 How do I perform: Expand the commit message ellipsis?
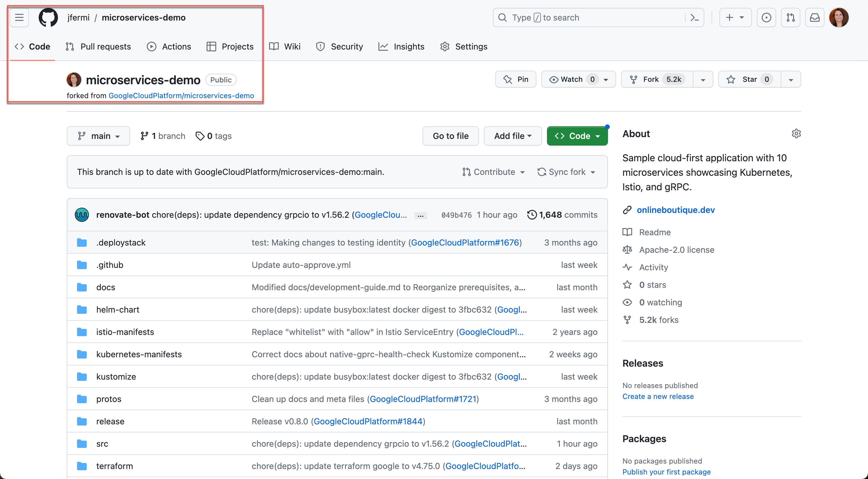(420, 215)
